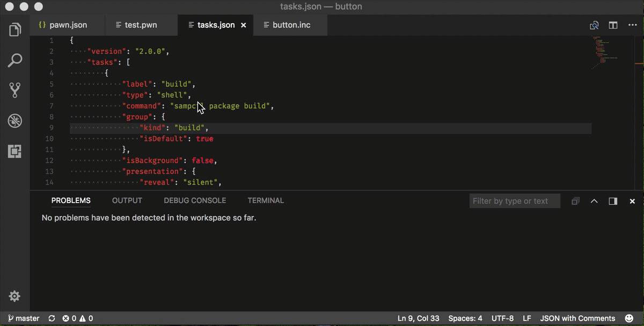This screenshot has width=644, height=326.
Task: Switch to the button.inc tab
Action: pos(290,25)
